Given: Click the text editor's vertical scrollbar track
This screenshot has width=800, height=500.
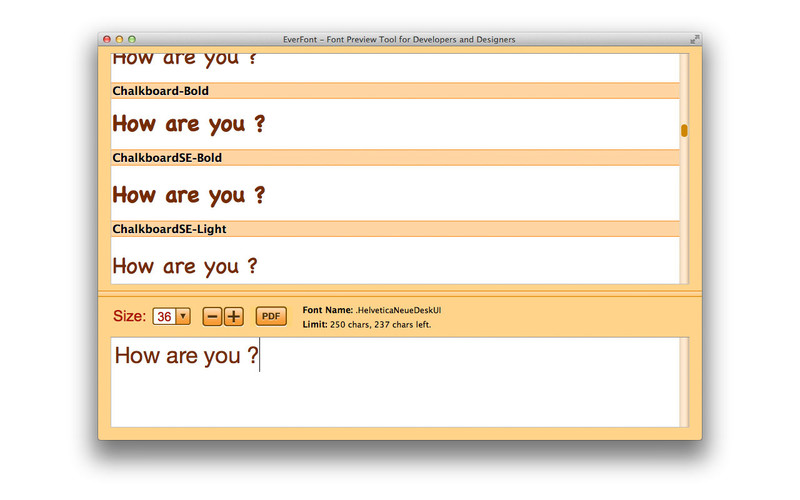Looking at the screenshot, I should coord(684,382).
